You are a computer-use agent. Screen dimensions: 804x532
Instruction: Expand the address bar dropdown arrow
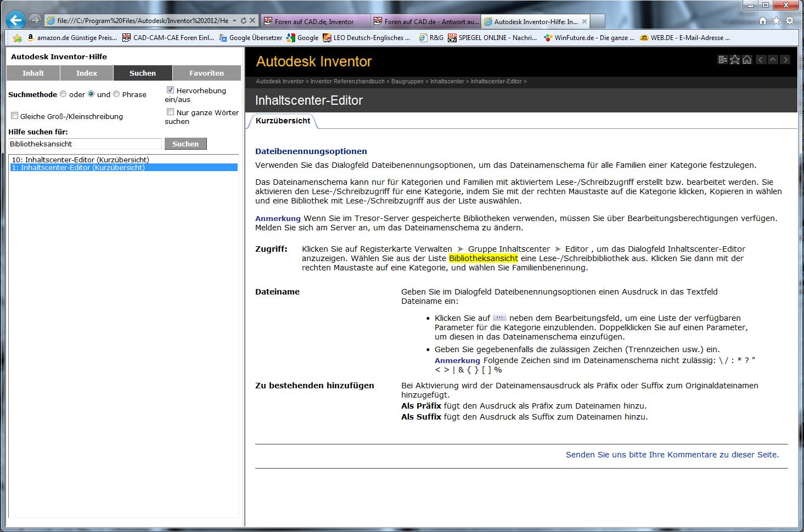[234, 21]
